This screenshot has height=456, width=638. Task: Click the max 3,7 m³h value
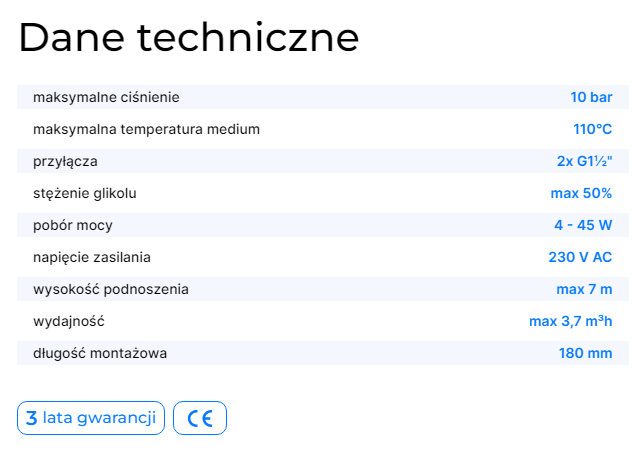pyautogui.click(x=570, y=321)
